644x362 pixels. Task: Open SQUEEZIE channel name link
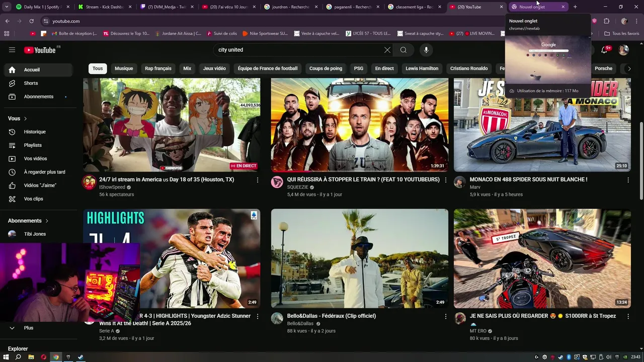click(297, 187)
